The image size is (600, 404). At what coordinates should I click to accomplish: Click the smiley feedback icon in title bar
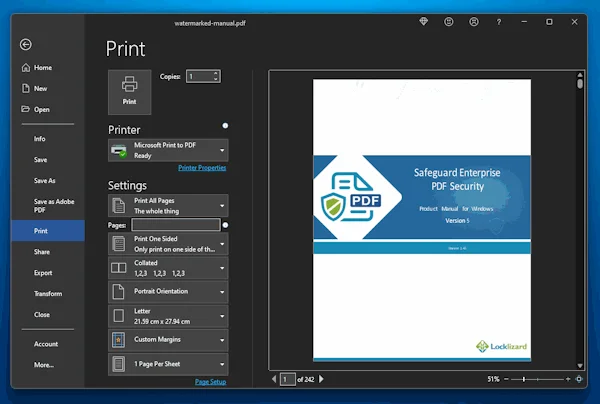pyautogui.click(x=448, y=22)
